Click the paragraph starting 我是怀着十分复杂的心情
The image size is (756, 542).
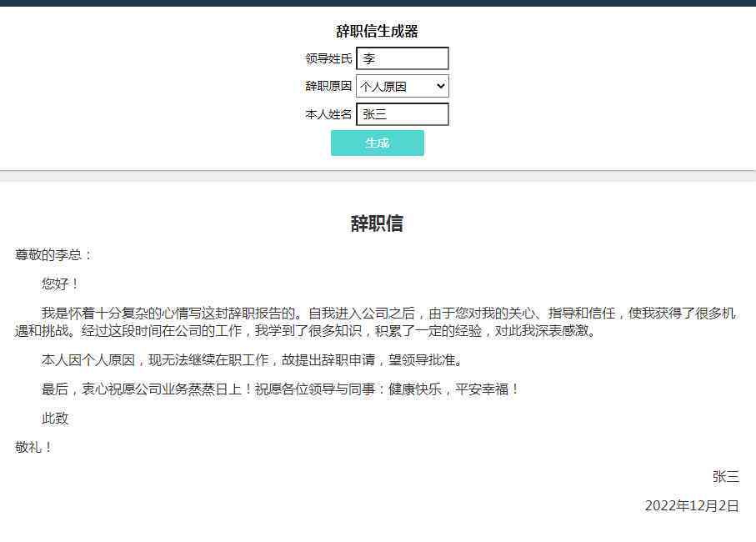(x=375, y=322)
